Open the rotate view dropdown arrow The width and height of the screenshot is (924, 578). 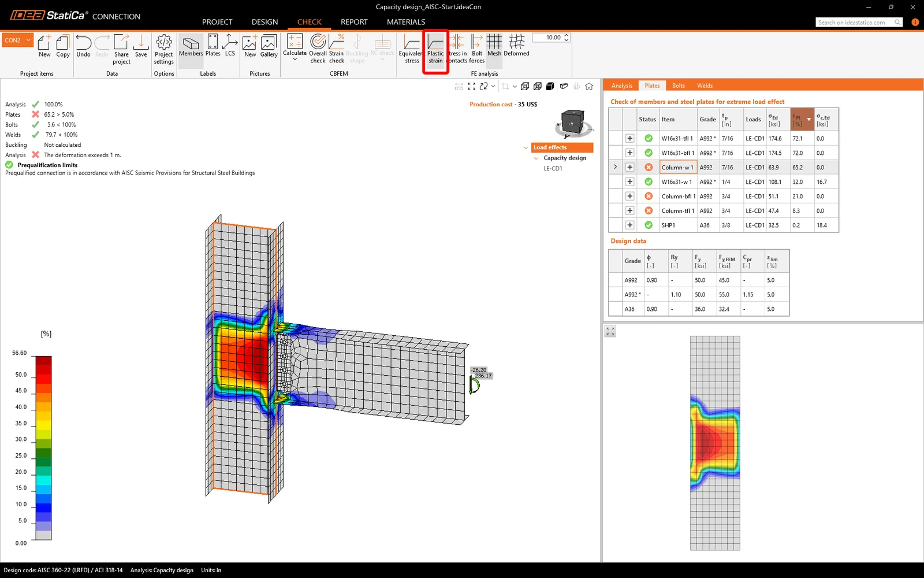[493, 86]
